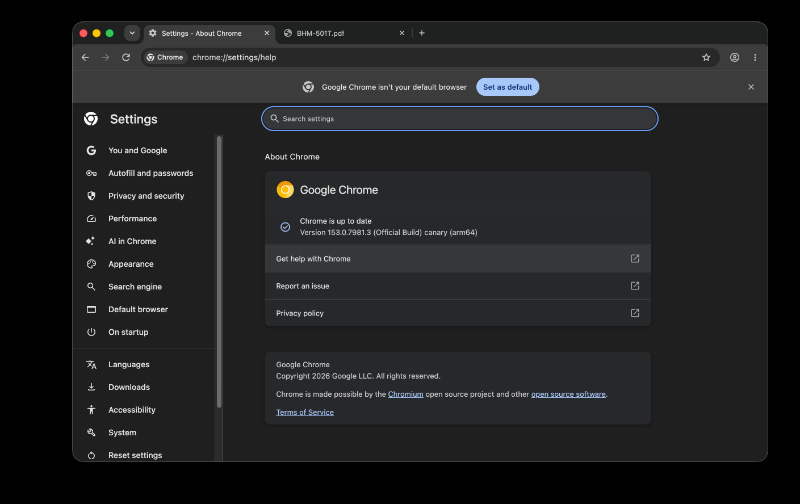This screenshot has width=800, height=504.
Task: Open the open source software link
Action: pyautogui.click(x=568, y=394)
